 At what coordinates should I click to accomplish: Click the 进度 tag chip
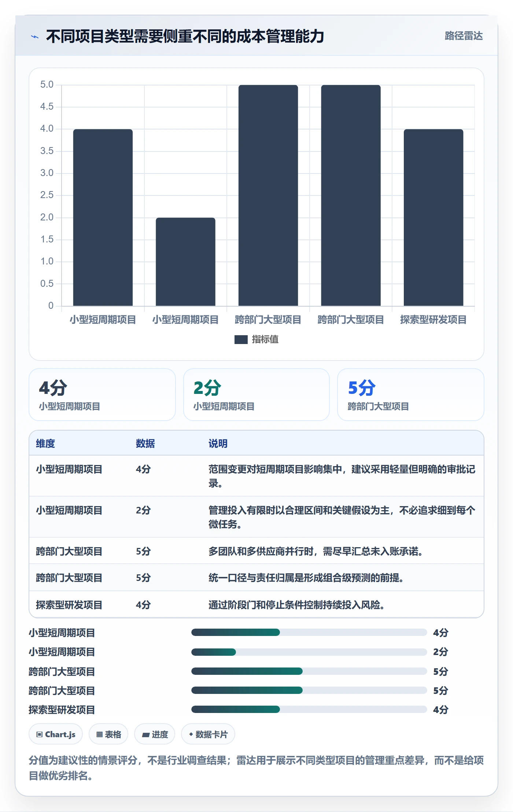pos(155,734)
